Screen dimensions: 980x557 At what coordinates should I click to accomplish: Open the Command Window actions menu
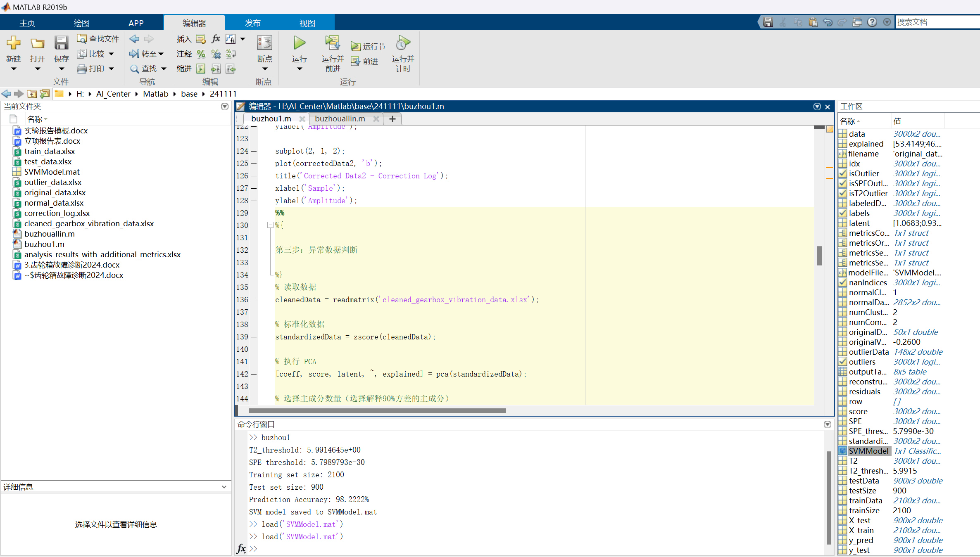(828, 424)
